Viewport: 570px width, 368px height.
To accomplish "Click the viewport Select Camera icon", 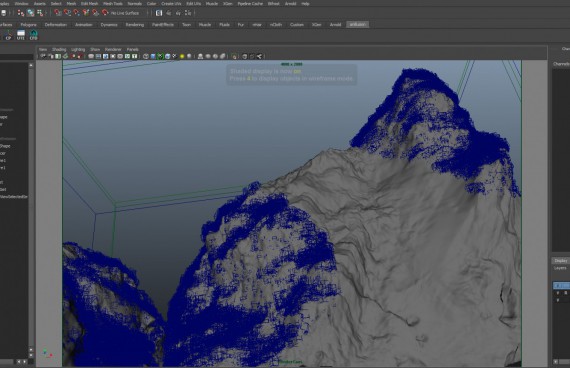I will (43, 56).
